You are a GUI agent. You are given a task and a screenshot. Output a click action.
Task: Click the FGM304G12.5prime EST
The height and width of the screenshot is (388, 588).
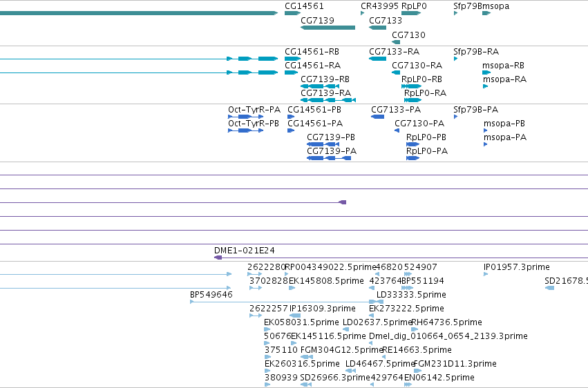click(307, 357)
